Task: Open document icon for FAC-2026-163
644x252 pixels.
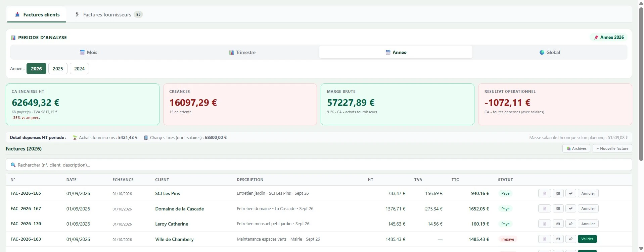Action: pyautogui.click(x=544, y=239)
